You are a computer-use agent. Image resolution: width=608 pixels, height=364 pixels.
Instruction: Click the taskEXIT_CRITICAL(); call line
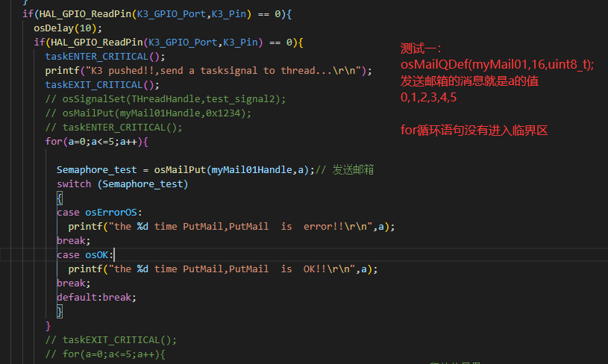coord(102,85)
